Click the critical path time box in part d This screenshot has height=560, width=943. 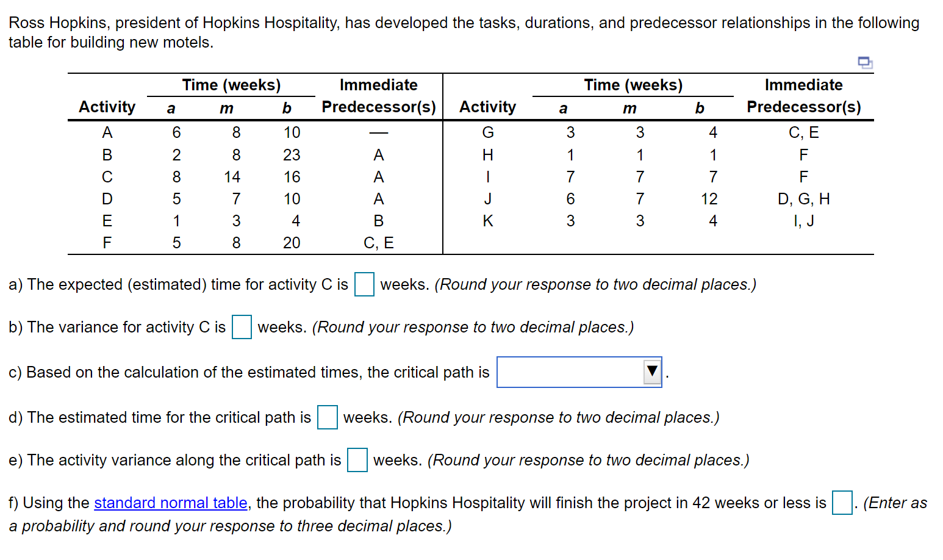tap(327, 417)
